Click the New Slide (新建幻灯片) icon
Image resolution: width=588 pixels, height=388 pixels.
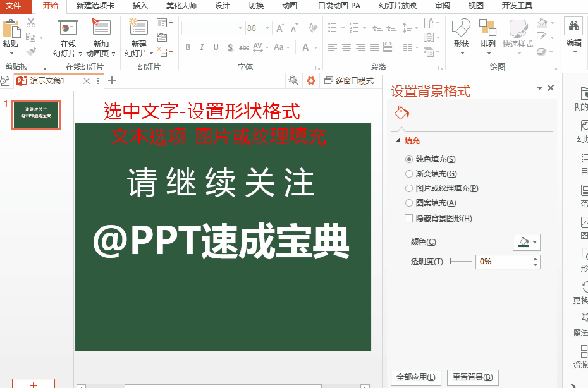click(138, 27)
